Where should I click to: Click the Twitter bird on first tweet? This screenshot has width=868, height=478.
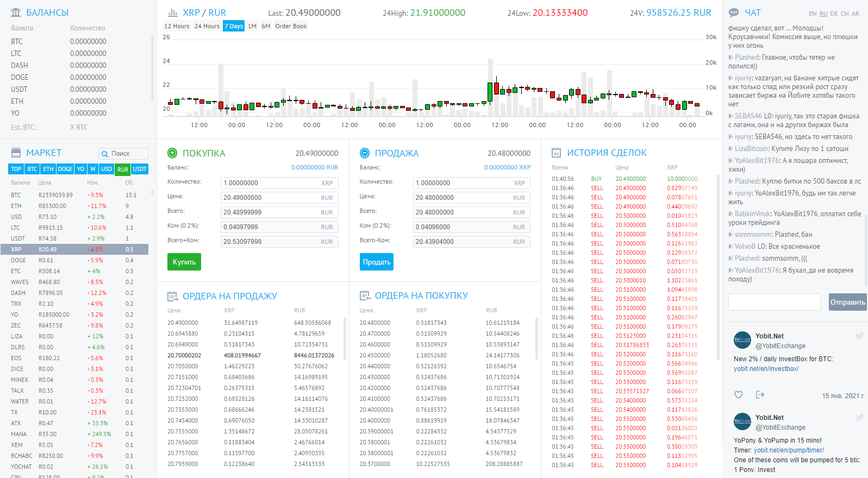(x=859, y=336)
